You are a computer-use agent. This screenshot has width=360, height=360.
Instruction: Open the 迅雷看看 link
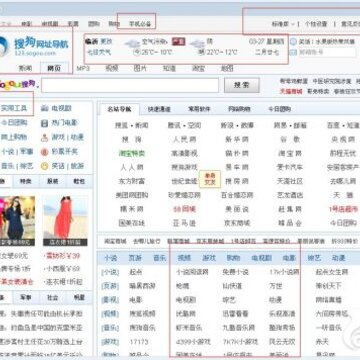click(x=235, y=314)
